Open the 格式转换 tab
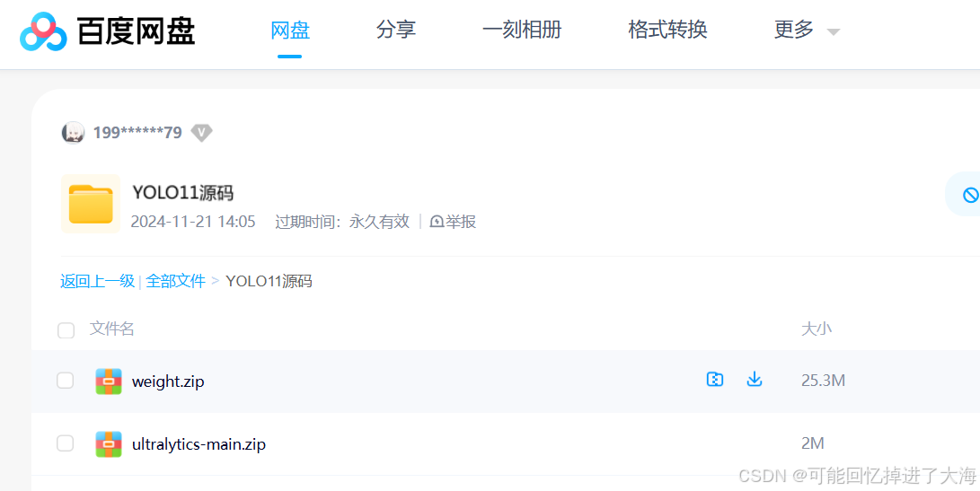The width and height of the screenshot is (980, 491). (x=667, y=30)
